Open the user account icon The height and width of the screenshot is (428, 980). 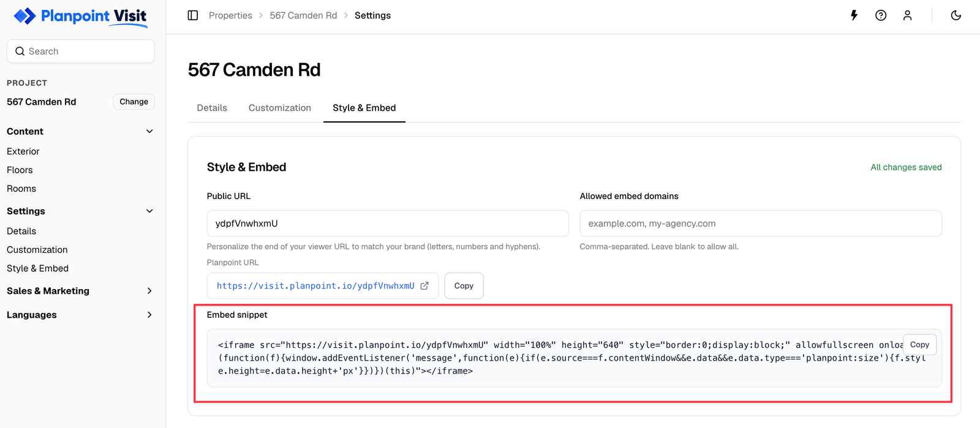(x=908, y=15)
